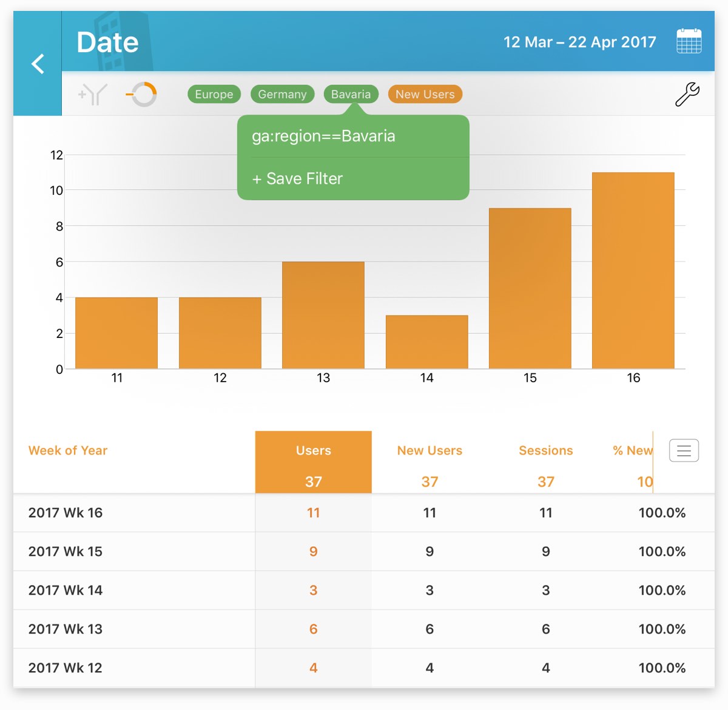Open the table column list menu
This screenshot has height=710, width=728.
click(684, 450)
